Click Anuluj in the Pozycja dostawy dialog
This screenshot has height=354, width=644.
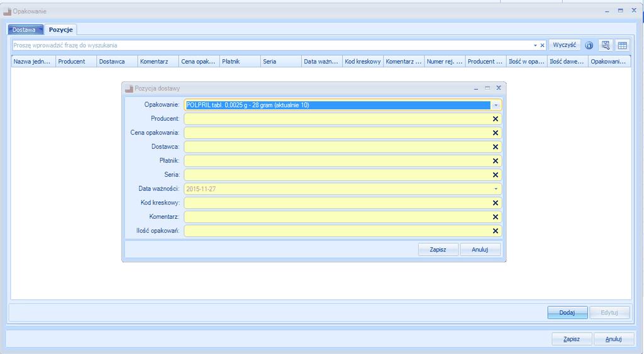(480, 249)
